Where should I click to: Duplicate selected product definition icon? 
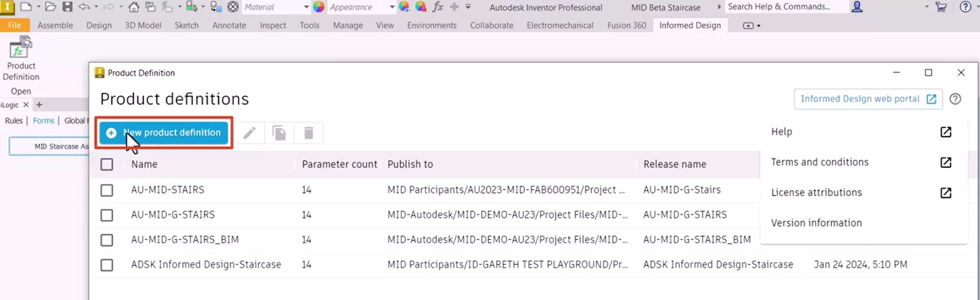click(x=279, y=133)
